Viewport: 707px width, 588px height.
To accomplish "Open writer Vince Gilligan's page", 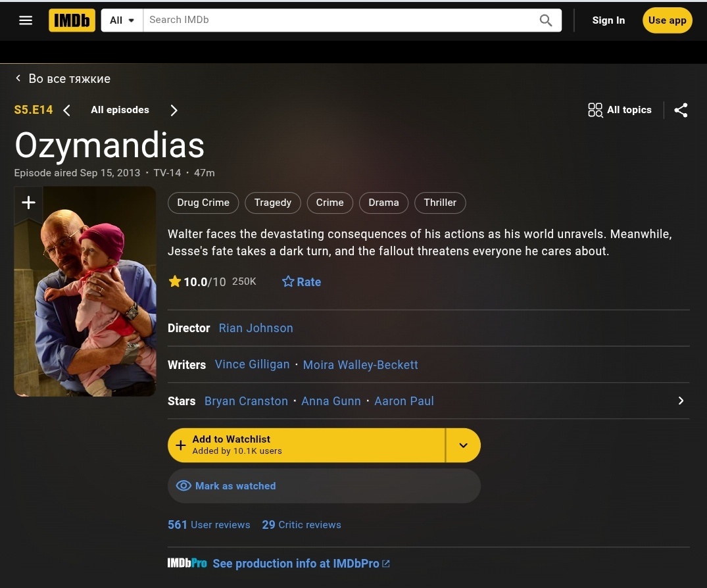I will tap(252, 364).
